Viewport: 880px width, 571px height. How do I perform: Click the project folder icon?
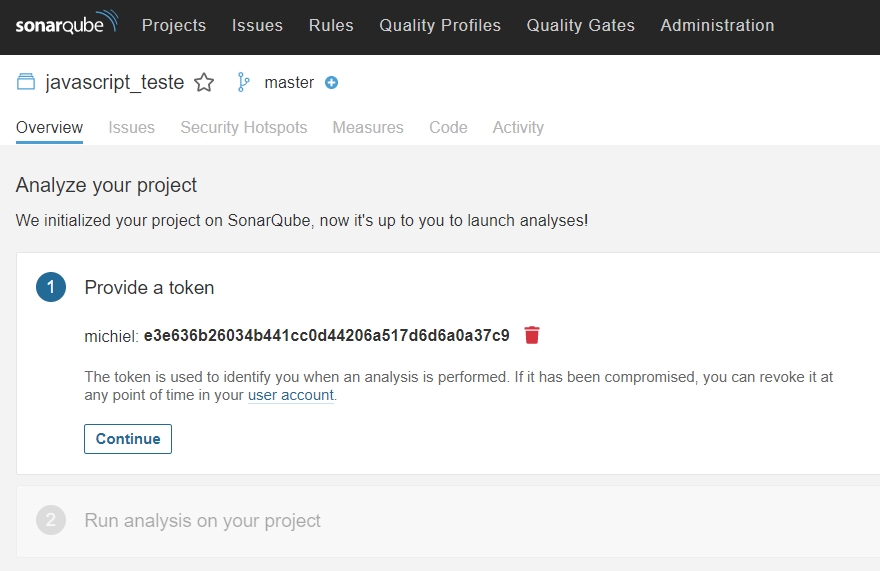tap(26, 82)
